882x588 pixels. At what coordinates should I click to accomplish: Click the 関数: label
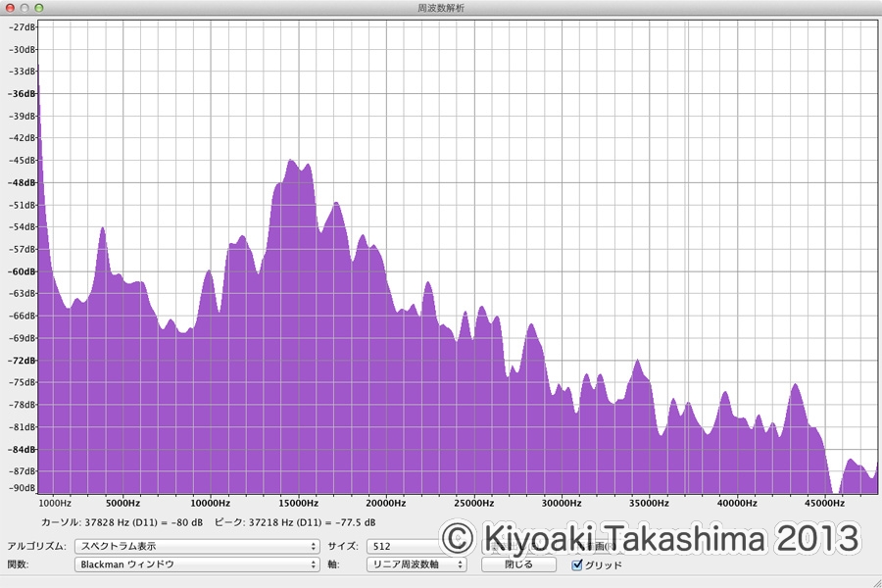click(20, 564)
